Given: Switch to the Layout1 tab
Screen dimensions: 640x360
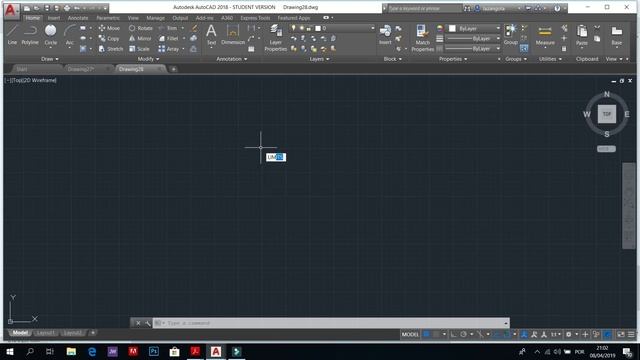Looking at the screenshot, I should (x=45, y=333).
